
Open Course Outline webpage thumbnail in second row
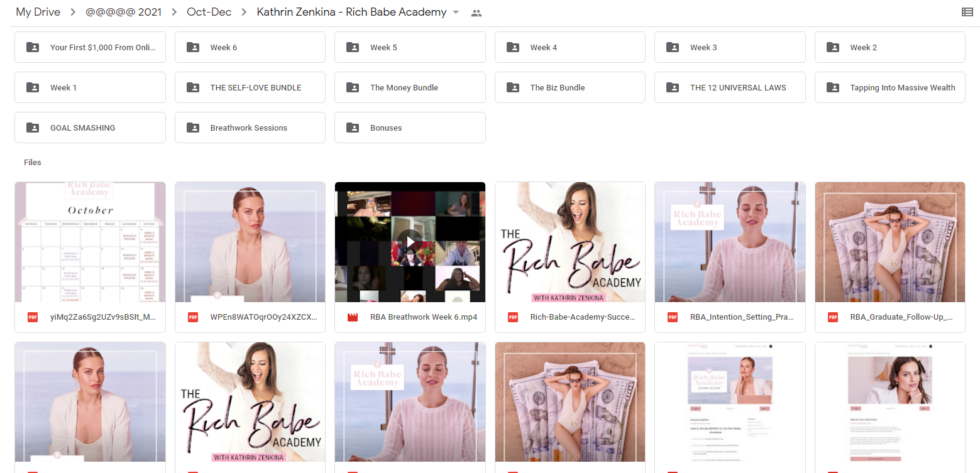click(730, 402)
